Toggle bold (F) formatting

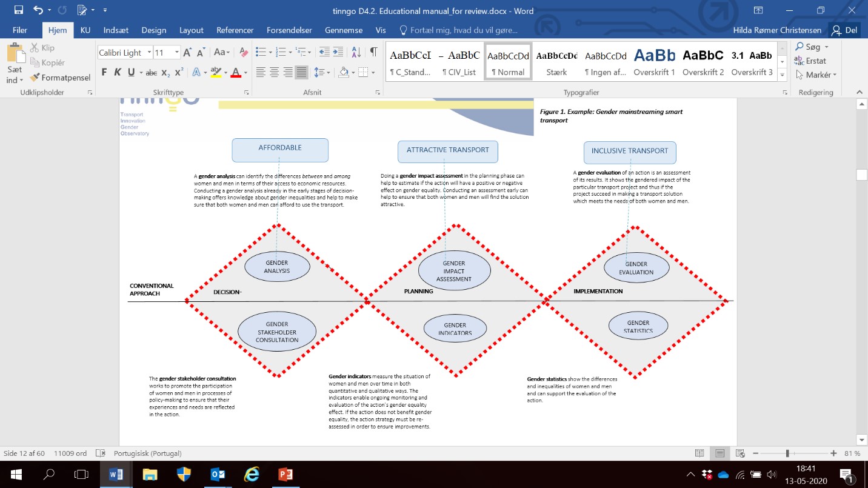(104, 73)
